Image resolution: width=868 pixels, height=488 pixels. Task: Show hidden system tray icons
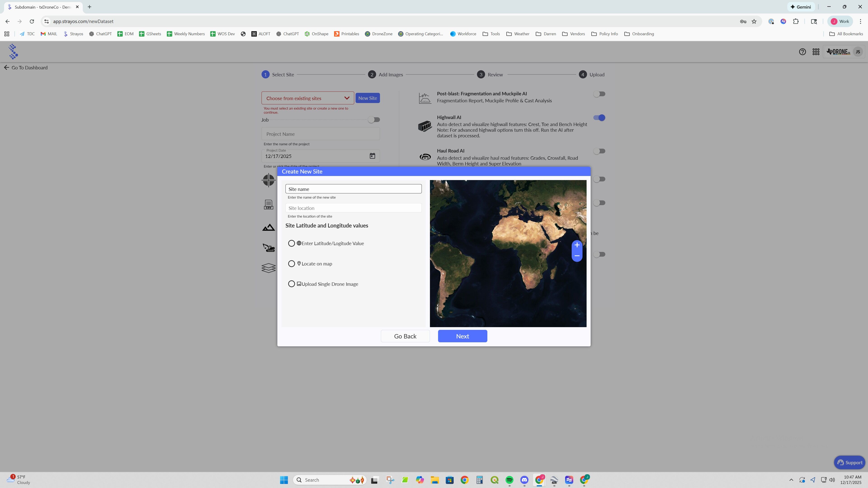[791, 480]
